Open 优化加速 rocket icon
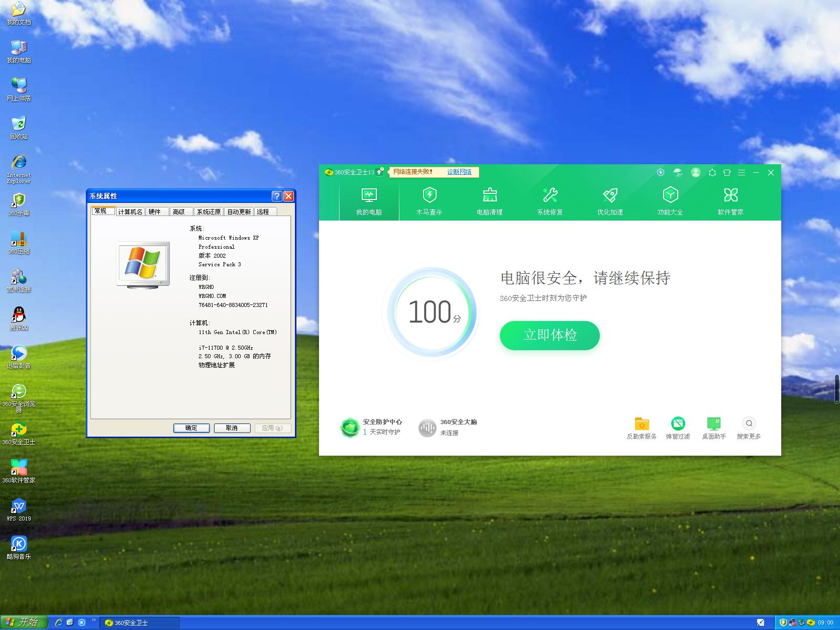The image size is (840, 630). point(610,195)
